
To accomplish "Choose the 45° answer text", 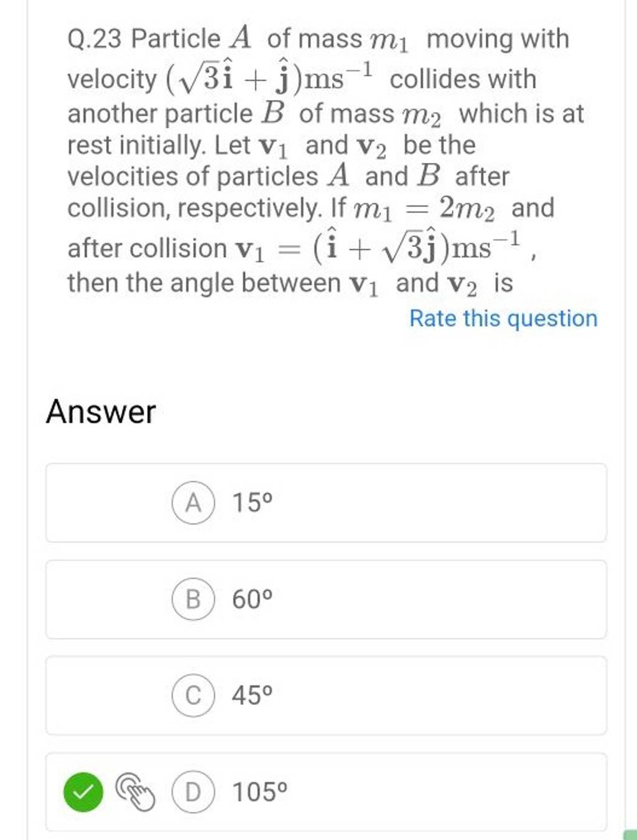I will pos(252,696).
